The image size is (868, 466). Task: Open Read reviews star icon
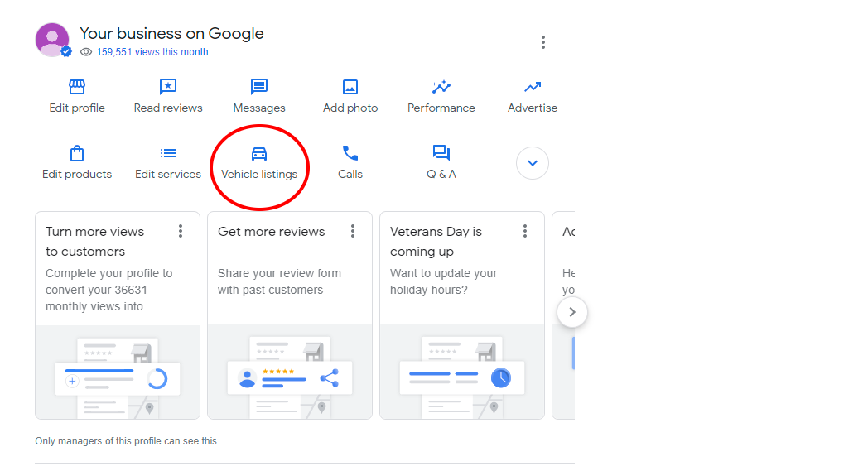coord(168,87)
